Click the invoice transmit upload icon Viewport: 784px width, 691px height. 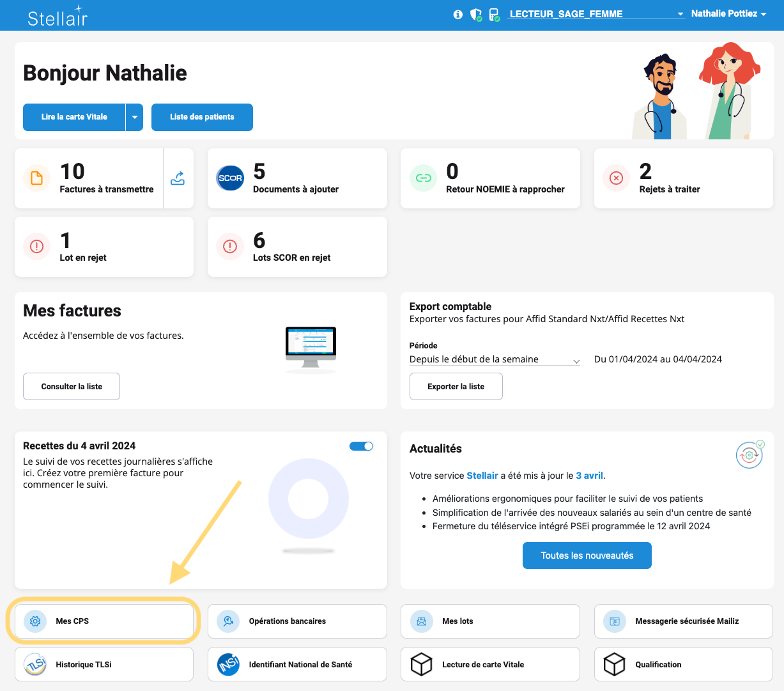click(x=178, y=178)
